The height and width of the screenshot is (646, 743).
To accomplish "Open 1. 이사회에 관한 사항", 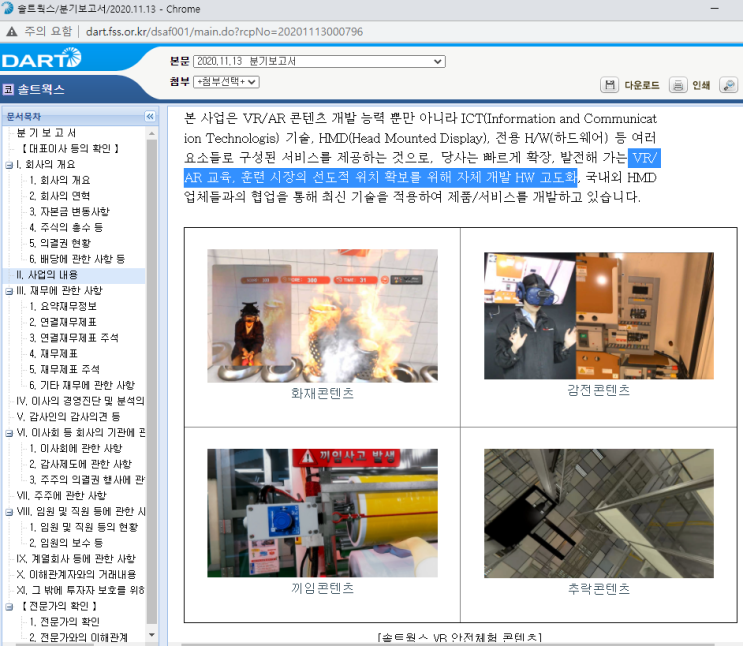I will click(76, 448).
